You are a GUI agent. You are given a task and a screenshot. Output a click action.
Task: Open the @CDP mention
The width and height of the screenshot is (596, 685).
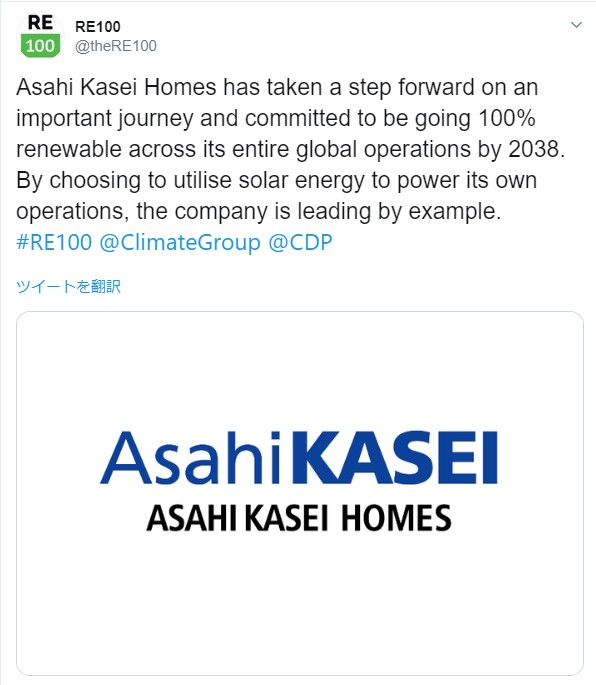coord(300,242)
